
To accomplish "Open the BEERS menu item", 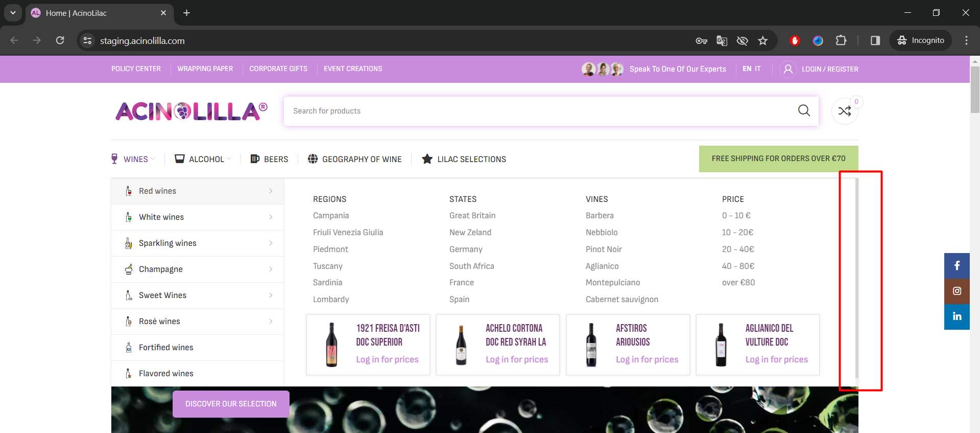I will (x=269, y=159).
